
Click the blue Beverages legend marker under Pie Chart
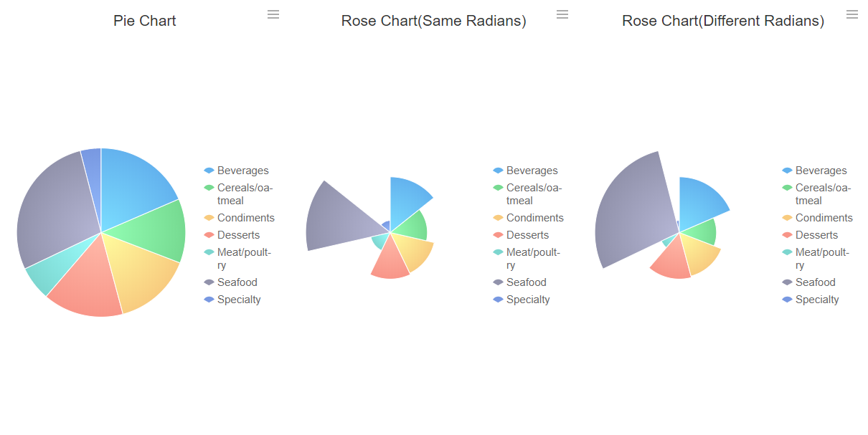tap(208, 171)
